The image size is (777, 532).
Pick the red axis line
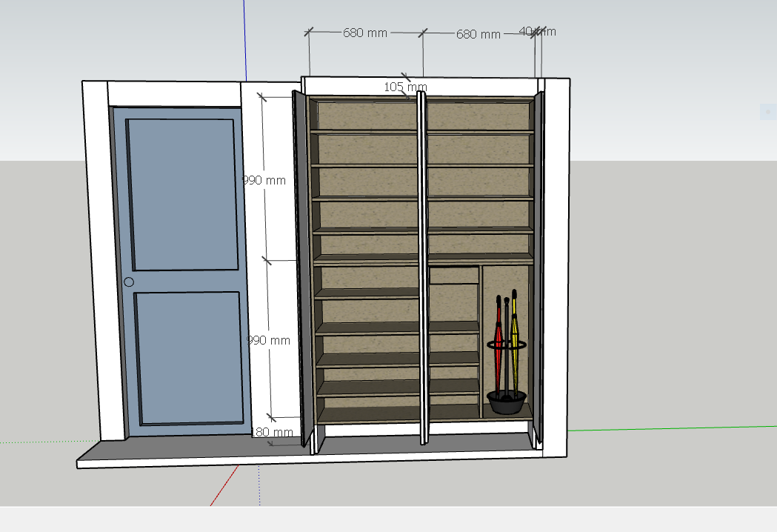[224, 485]
